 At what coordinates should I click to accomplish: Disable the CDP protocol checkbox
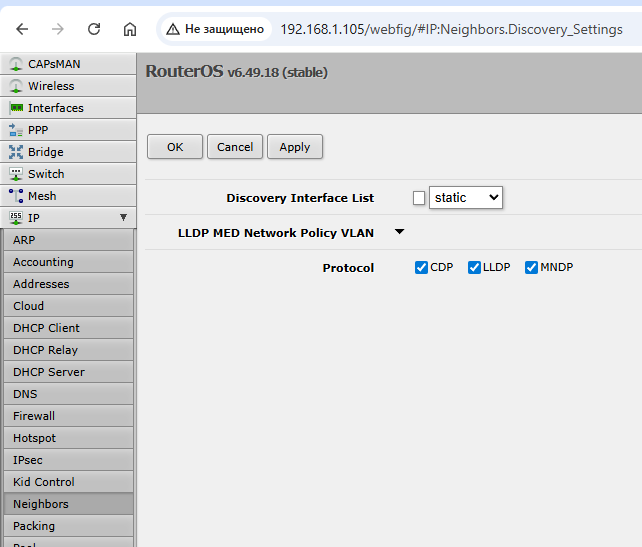pyautogui.click(x=421, y=267)
